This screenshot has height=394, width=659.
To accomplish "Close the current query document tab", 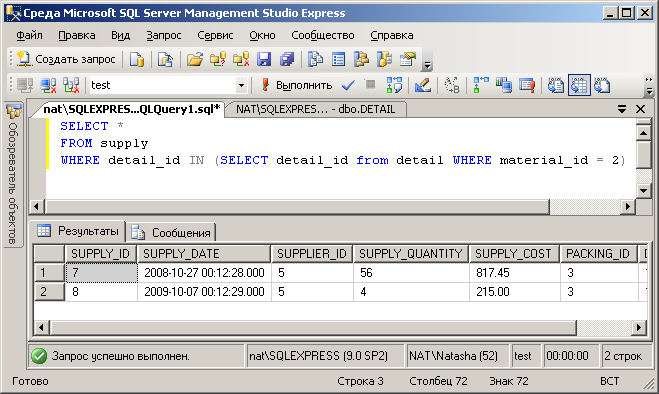I will tap(641, 109).
